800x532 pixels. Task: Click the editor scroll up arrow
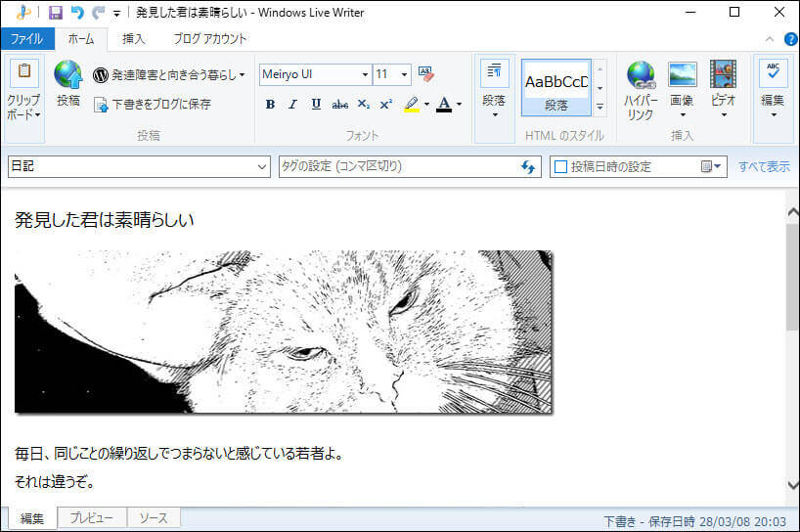pyautogui.click(x=793, y=211)
